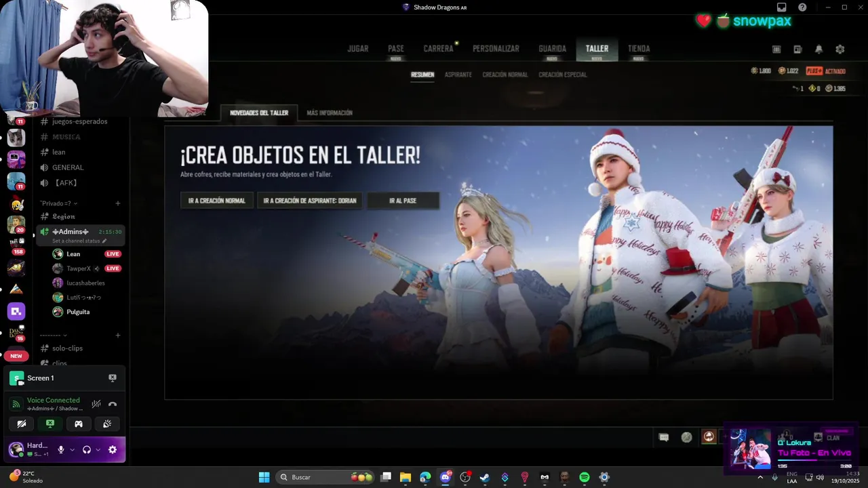Open the JUGAR tab
Image resolution: width=868 pixels, height=488 pixels.
(x=358, y=49)
